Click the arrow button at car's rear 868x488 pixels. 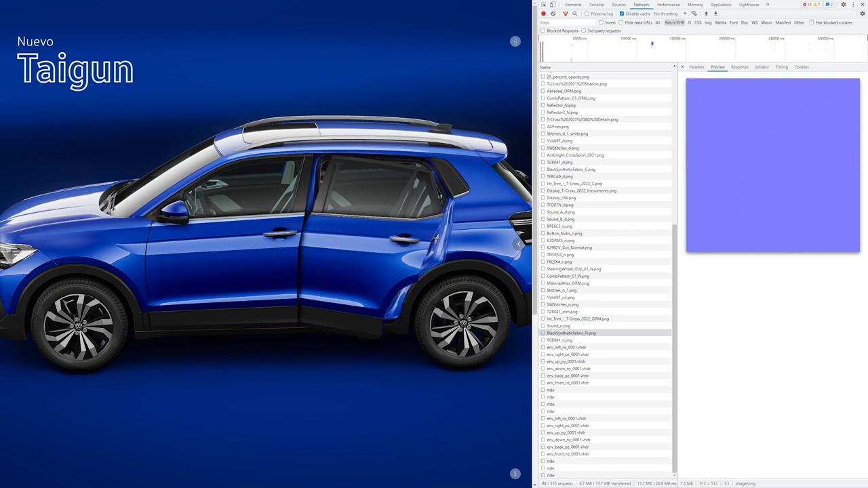tap(519, 244)
